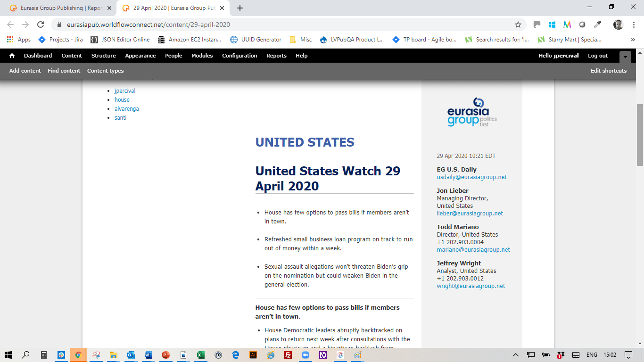Launch FileZilla from the taskbar
This screenshot has width=644, height=362.
[288, 355]
